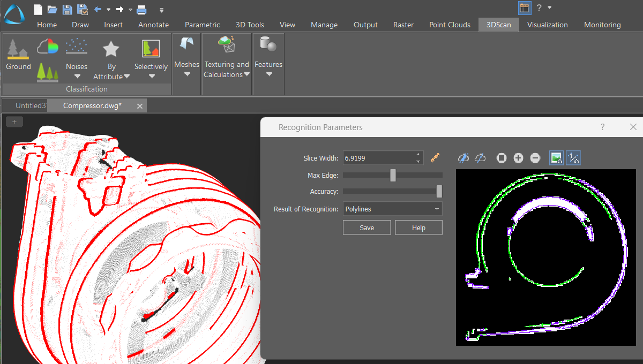Click the zoom out minus icon in preview toolbar
643x364 pixels.
(535, 158)
